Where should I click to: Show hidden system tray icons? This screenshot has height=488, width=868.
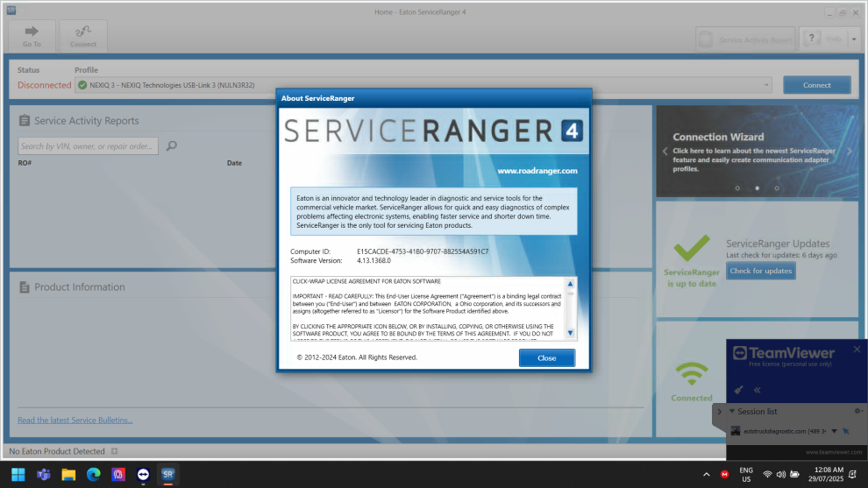(x=707, y=475)
